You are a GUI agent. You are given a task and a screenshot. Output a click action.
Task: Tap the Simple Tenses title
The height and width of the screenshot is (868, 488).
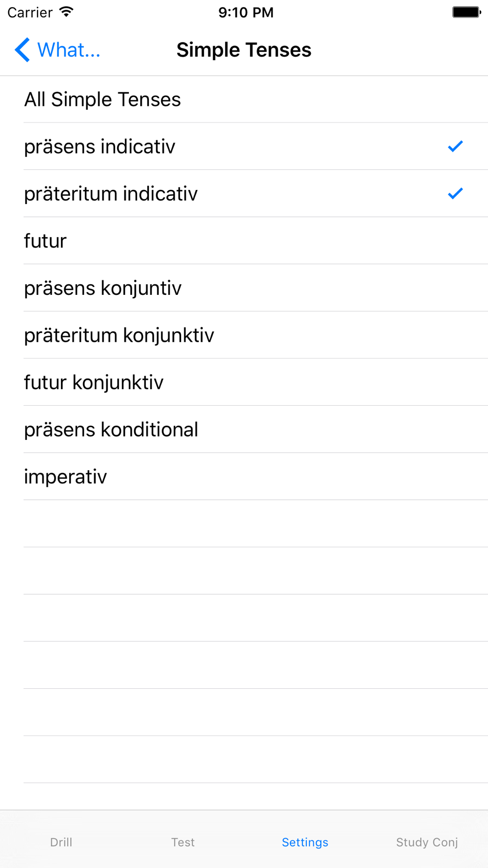244,50
